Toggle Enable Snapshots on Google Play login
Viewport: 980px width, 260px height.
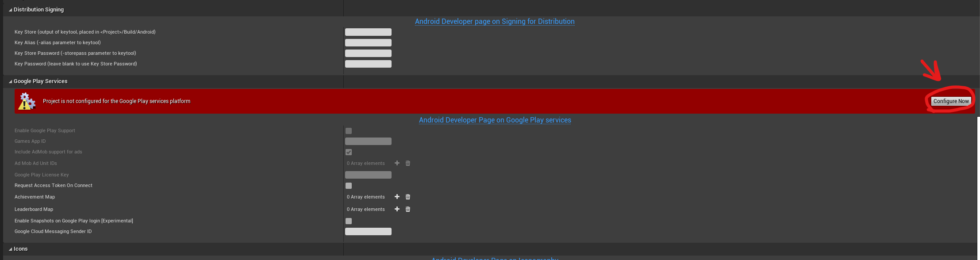tap(349, 221)
